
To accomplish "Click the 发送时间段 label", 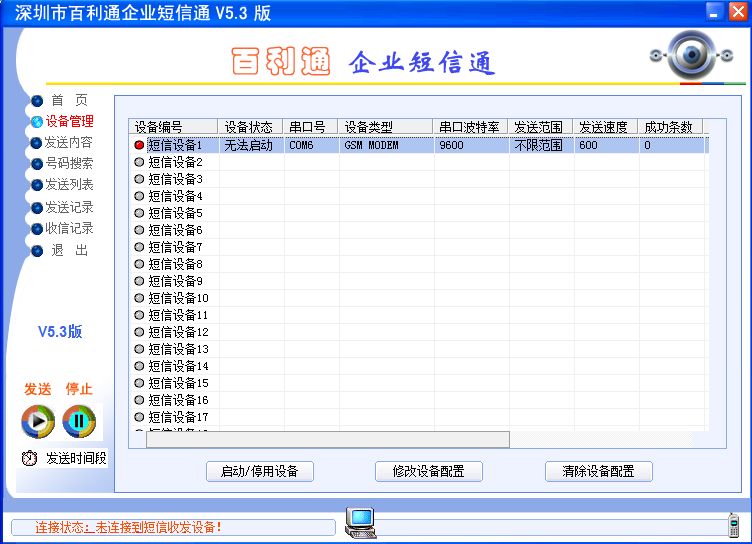I will (76, 458).
